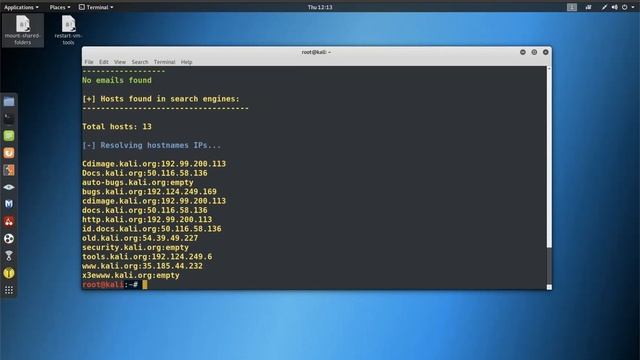The width and height of the screenshot is (640, 360).
Task: Show all applications grid
Action: click(x=9, y=290)
